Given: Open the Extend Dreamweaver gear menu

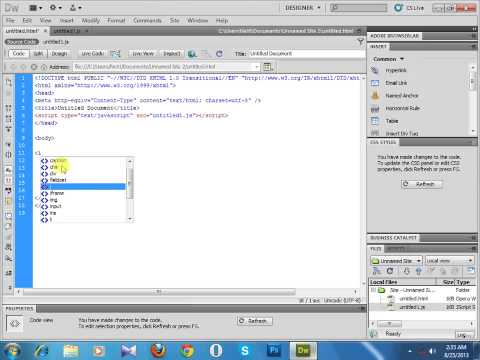Looking at the screenshot, I should [x=56, y=8].
